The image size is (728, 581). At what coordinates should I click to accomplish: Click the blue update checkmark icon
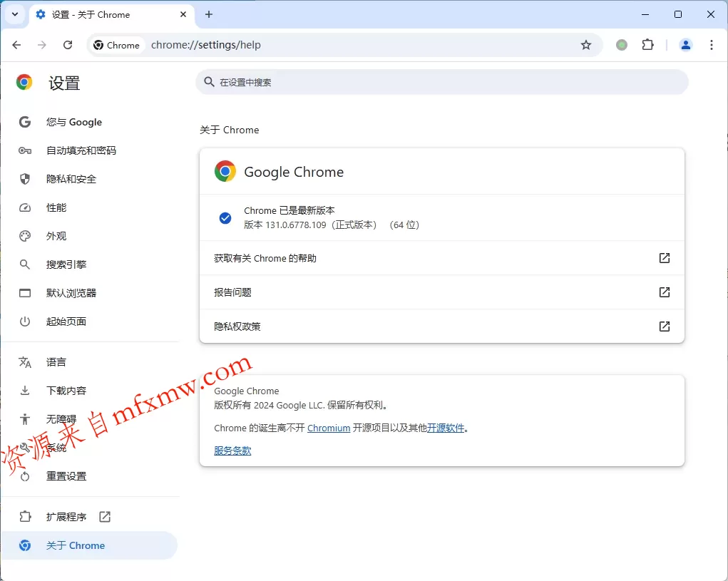[225, 218]
